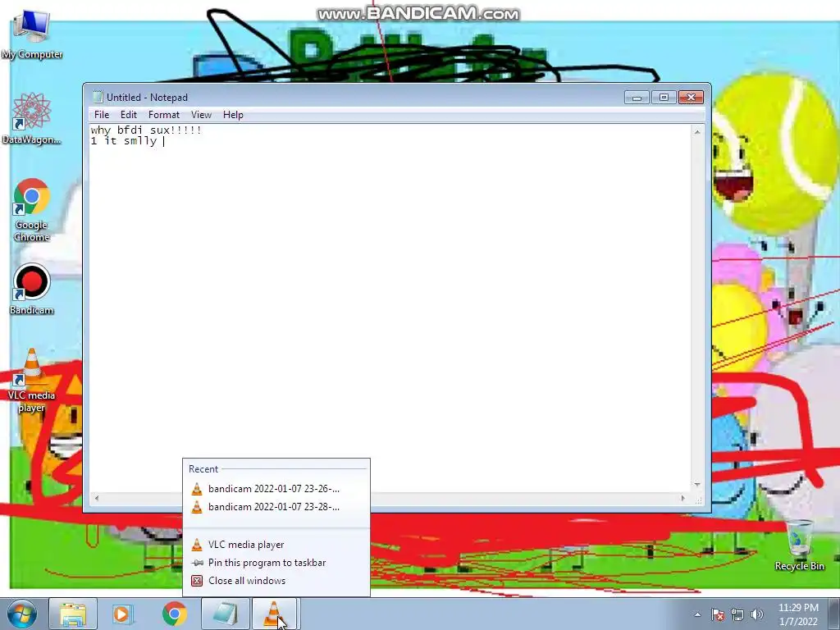The width and height of the screenshot is (840, 630).
Task: Click inside the Notepad text area
Action: (390, 308)
